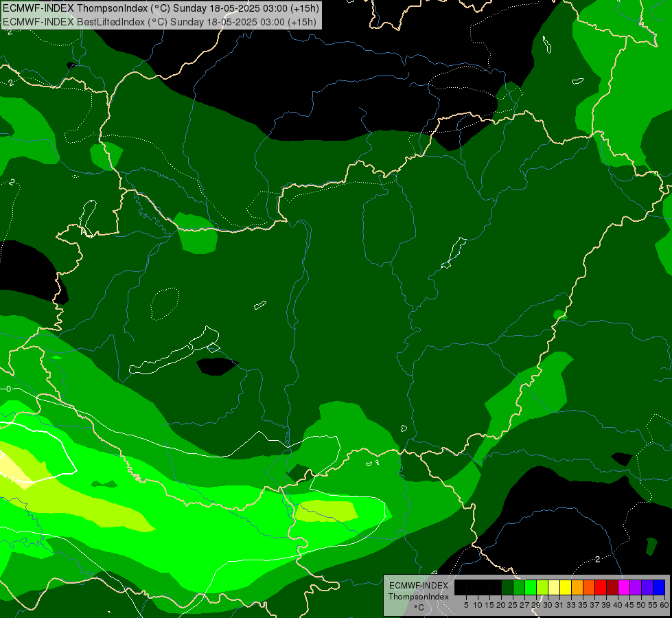Click the legend label ThompsonIndex
The width and height of the screenshot is (672, 618).
419,597
